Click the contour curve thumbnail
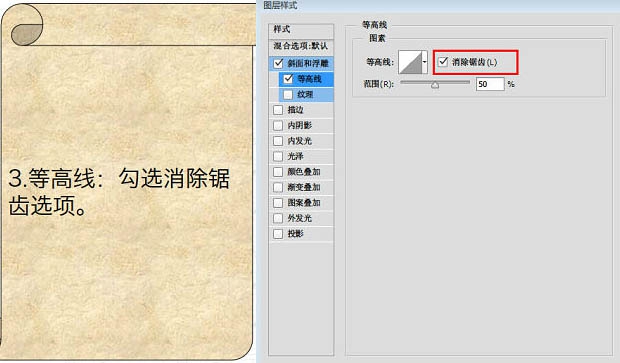620x363 pixels. coord(410,62)
